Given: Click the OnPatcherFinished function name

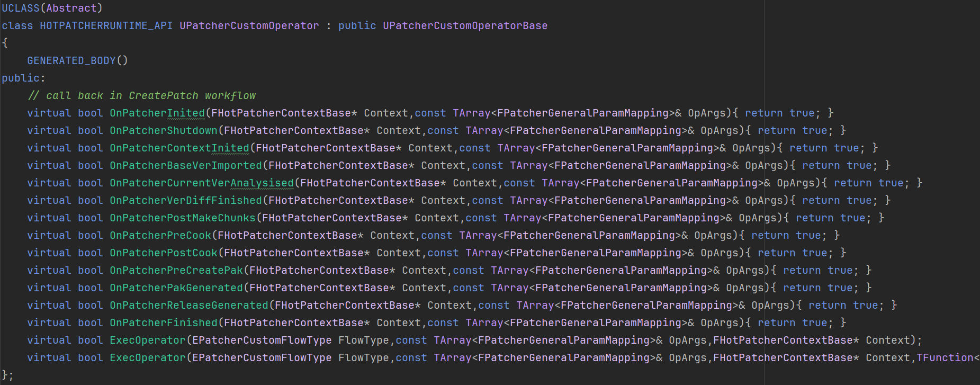Looking at the screenshot, I should pyautogui.click(x=163, y=323).
